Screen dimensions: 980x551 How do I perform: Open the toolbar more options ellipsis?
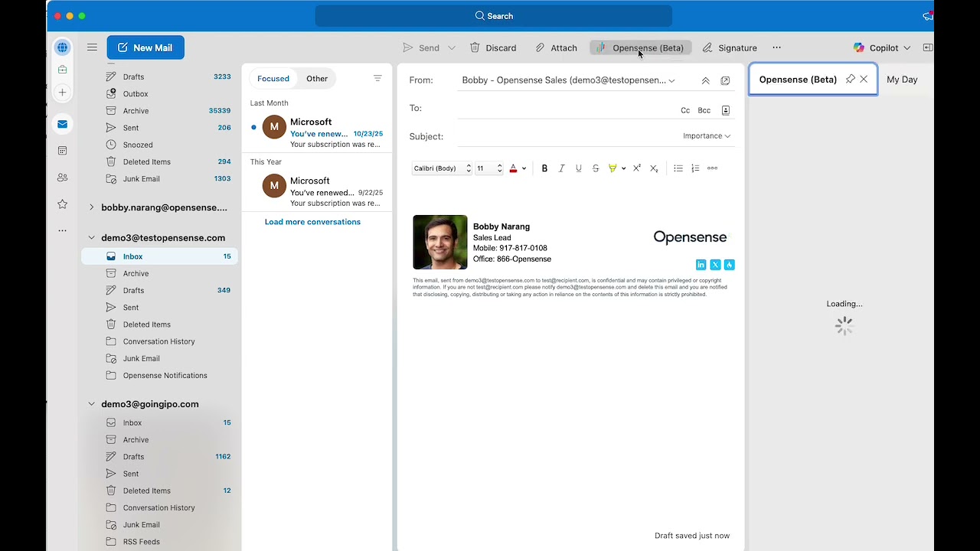point(776,47)
